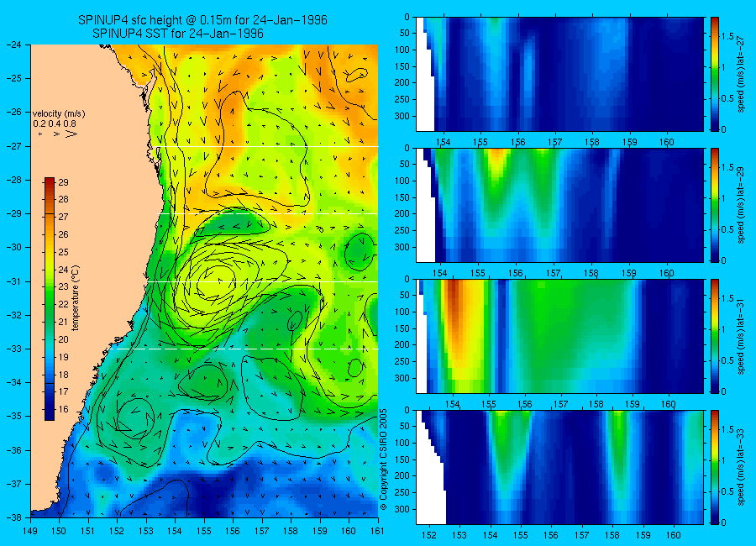
Task: Click the title line 'SPINUP4 sfc height @ 0.15m for 24-Jan-1996'
Action: click(x=202, y=20)
